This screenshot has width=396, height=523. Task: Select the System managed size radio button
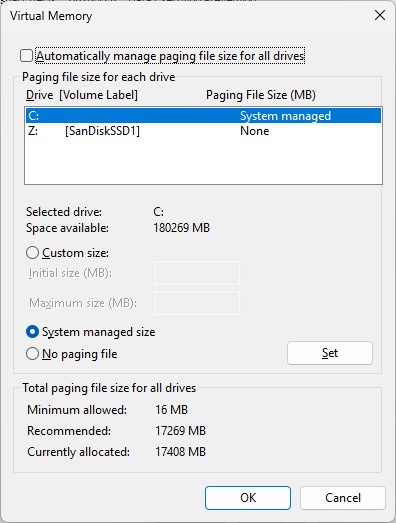32,332
